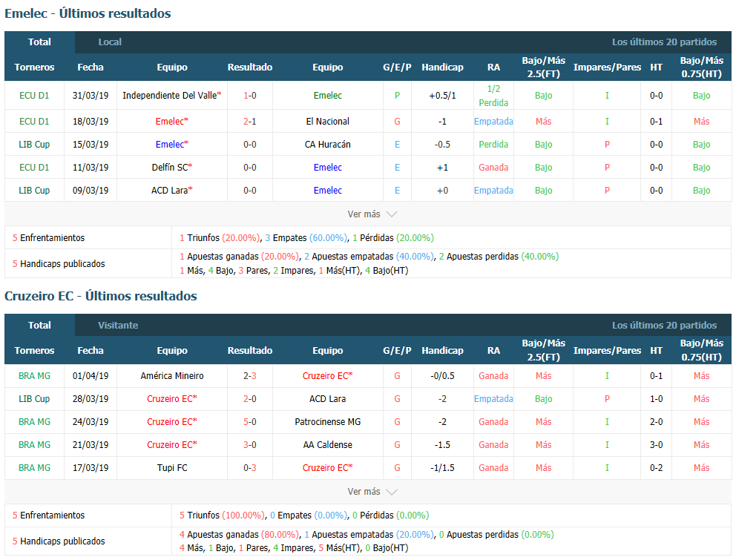736x560 pixels.
Task: Click date 21/03/19 cell
Action: coord(90,444)
